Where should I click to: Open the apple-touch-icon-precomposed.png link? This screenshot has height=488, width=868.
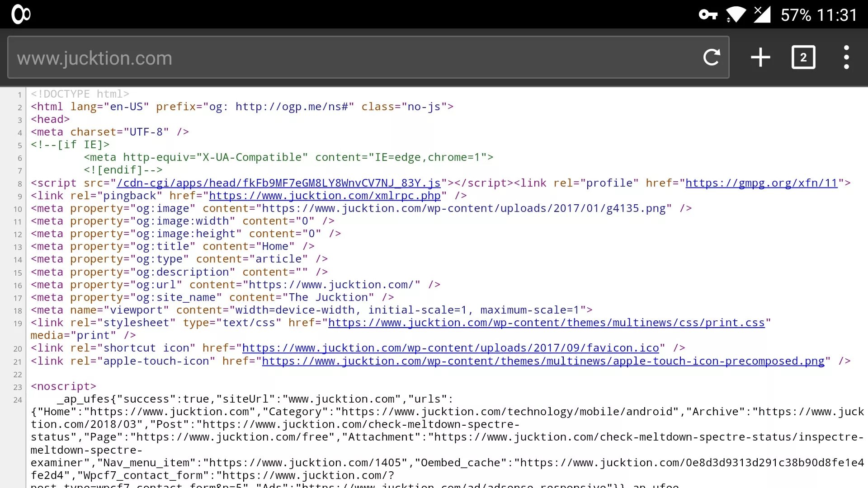pyautogui.click(x=543, y=361)
